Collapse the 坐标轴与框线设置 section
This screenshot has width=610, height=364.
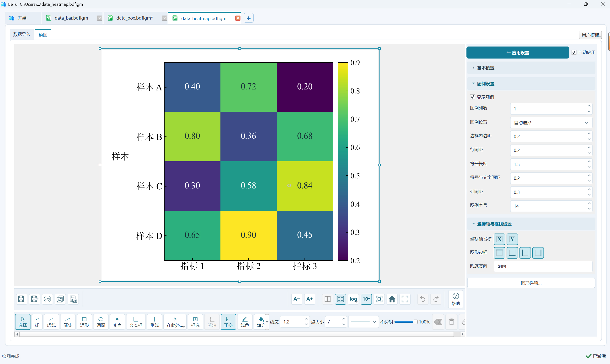[x=531, y=224]
